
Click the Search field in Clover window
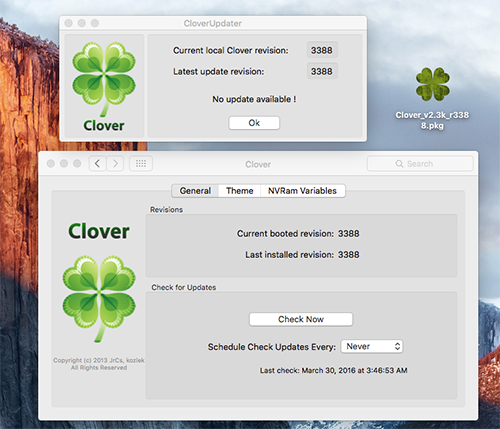pos(420,164)
